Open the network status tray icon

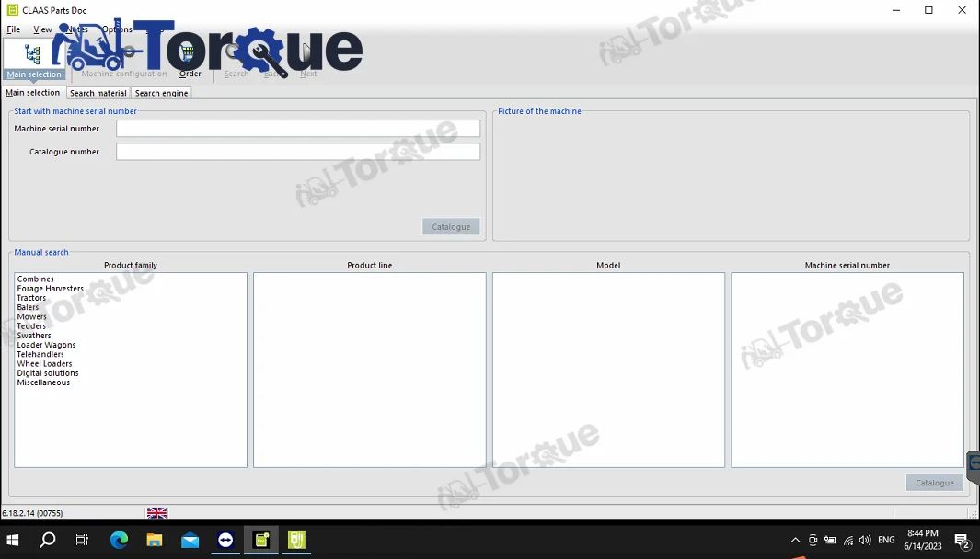848,541
